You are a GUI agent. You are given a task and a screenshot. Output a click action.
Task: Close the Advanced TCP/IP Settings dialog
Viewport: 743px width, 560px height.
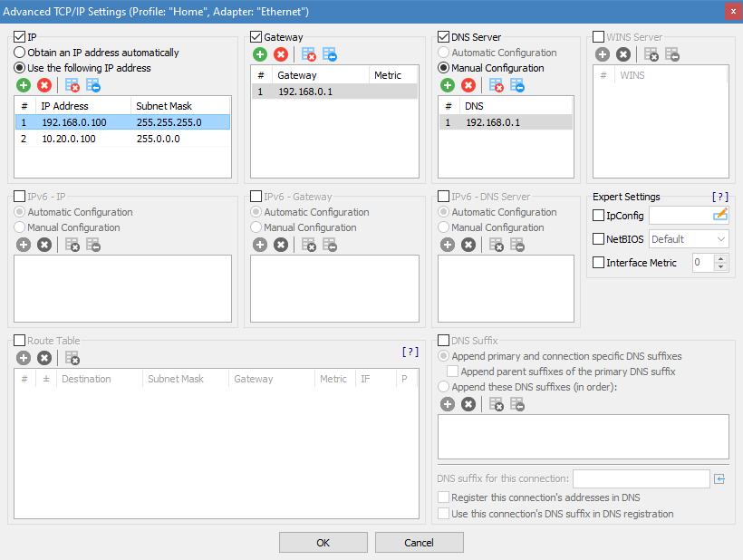coord(734,12)
